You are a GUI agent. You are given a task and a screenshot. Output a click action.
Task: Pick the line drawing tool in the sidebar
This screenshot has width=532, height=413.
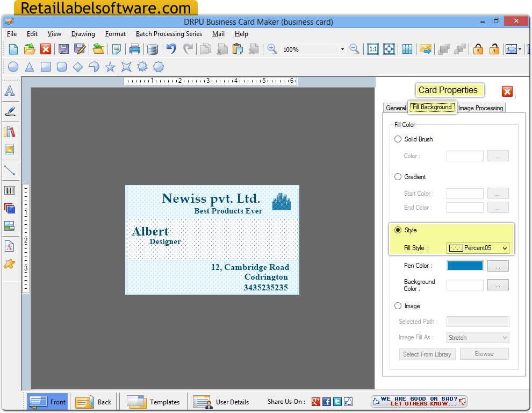tap(10, 170)
